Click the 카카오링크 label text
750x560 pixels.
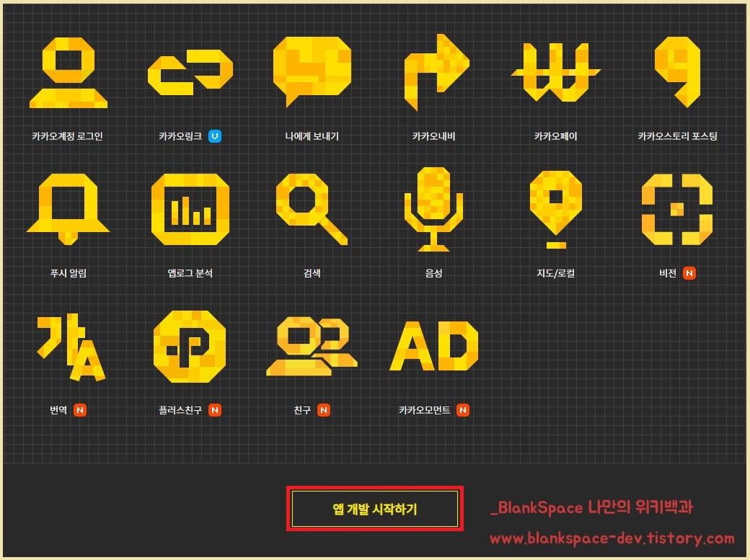tap(180, 136)
